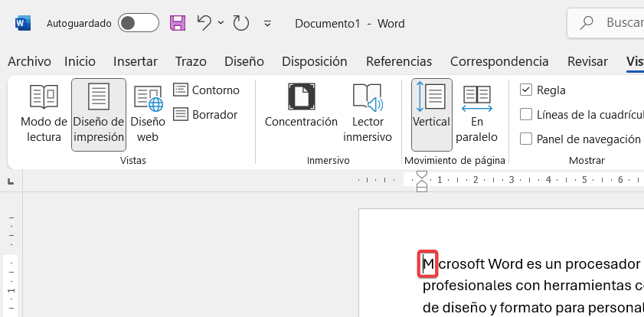The width and height of the screenshot is (644, 317).
Task: Redo the last action
Action: pos(241,23)
